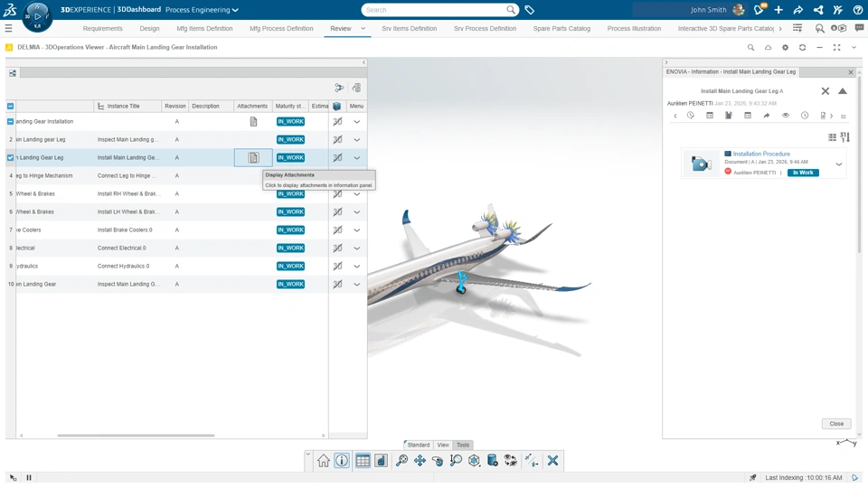This screenshot has width=868, height=488.
Task: Toggle 3D visibility icon on Connect Hydraulics row
Action: point(337,266)
